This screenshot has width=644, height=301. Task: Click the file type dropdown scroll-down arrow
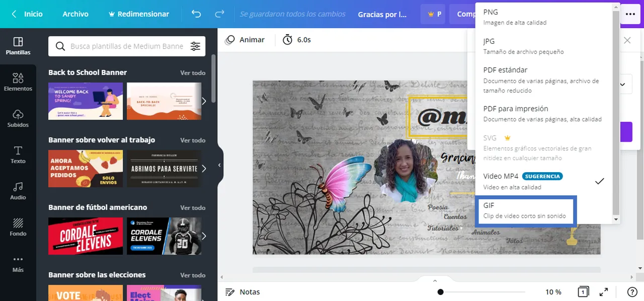(x=616, y=219)
